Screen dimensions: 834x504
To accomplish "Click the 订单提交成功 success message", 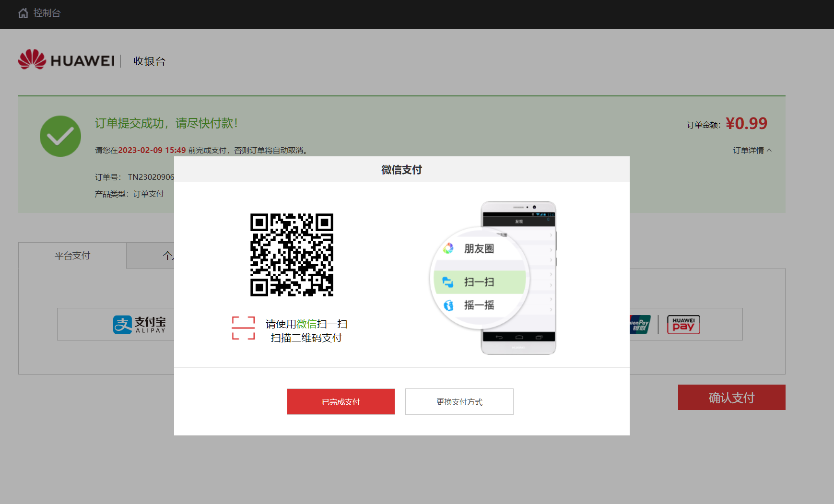I will coord(166,123).
